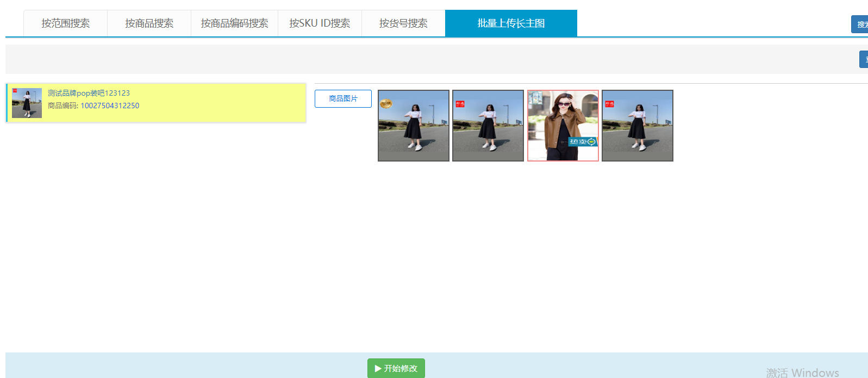Select the 按商品编码搜索 tab
This screenshot has width=868, height=378.
(x=234, y=23)
